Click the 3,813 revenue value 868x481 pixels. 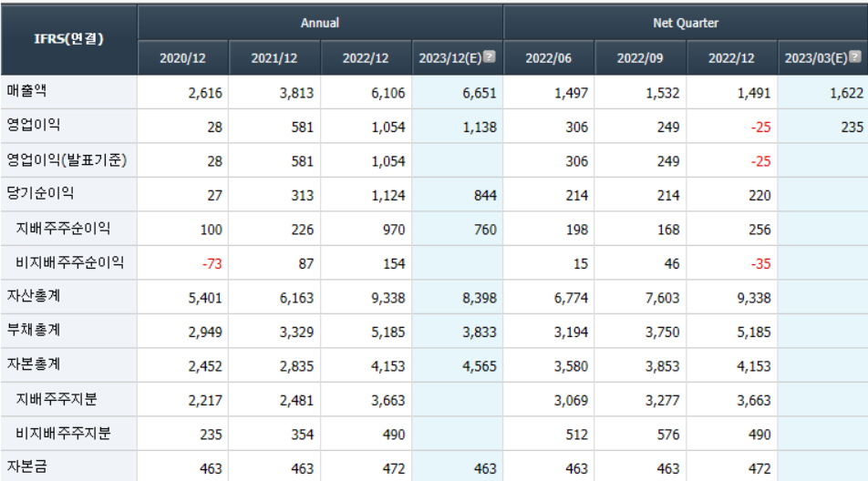tap(296, 93)
